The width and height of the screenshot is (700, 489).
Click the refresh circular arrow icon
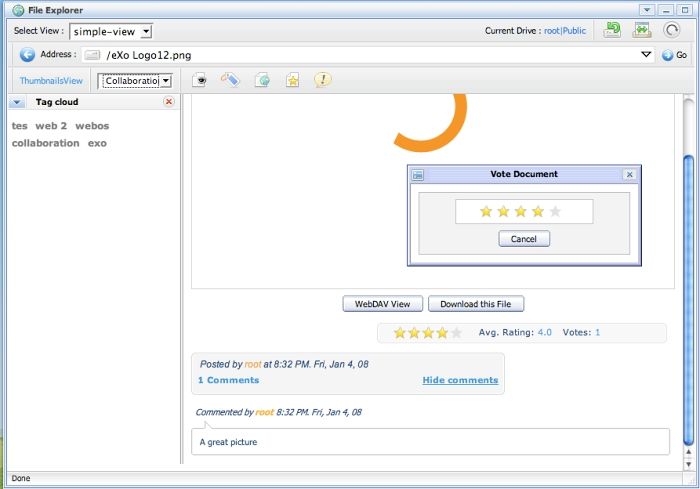[671, 30]
